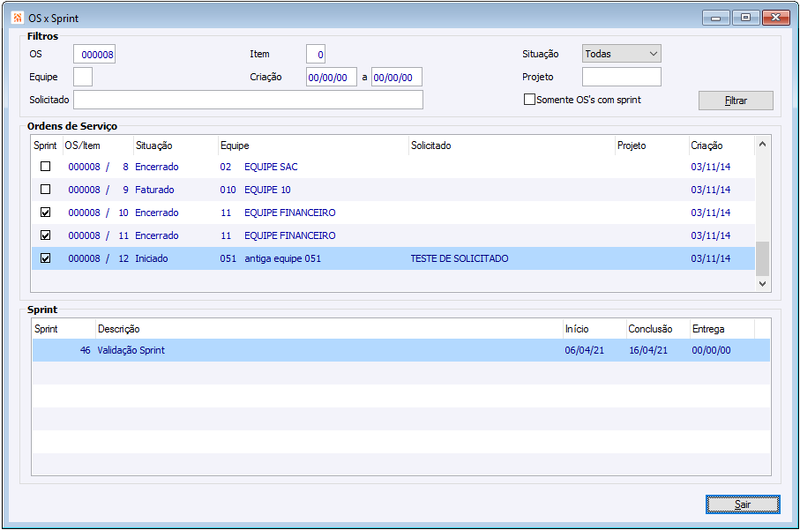The width and height of the screenshot is (800, 530).
Task: Click the service orders scrollbar thumb
Action: pyautogui.click(x=762, y=258)
